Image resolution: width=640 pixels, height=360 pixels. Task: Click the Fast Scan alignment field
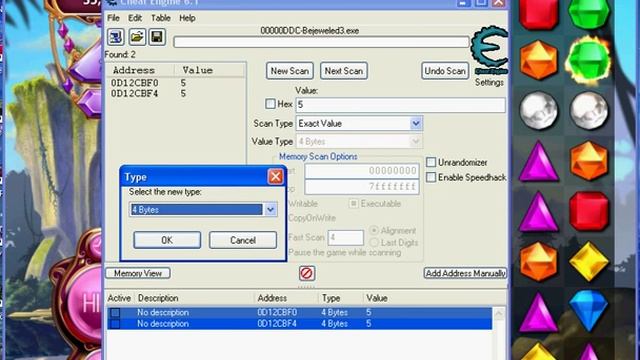(346, 237)
